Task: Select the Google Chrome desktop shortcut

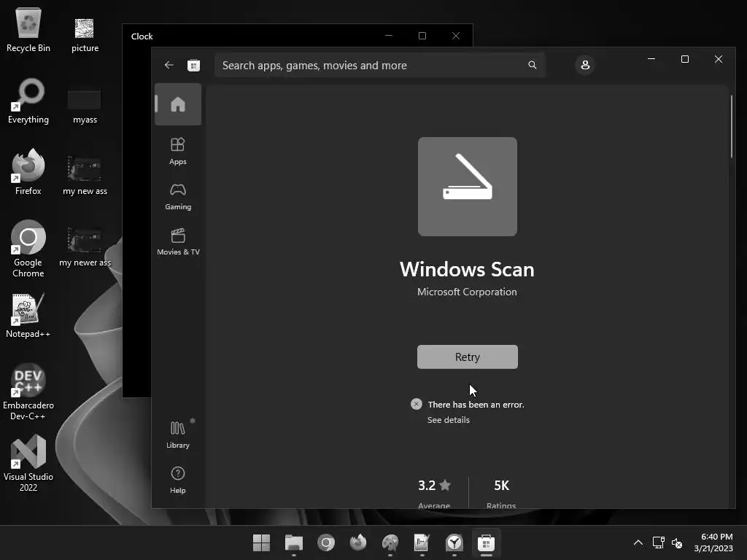Action: tap(28, 249)
